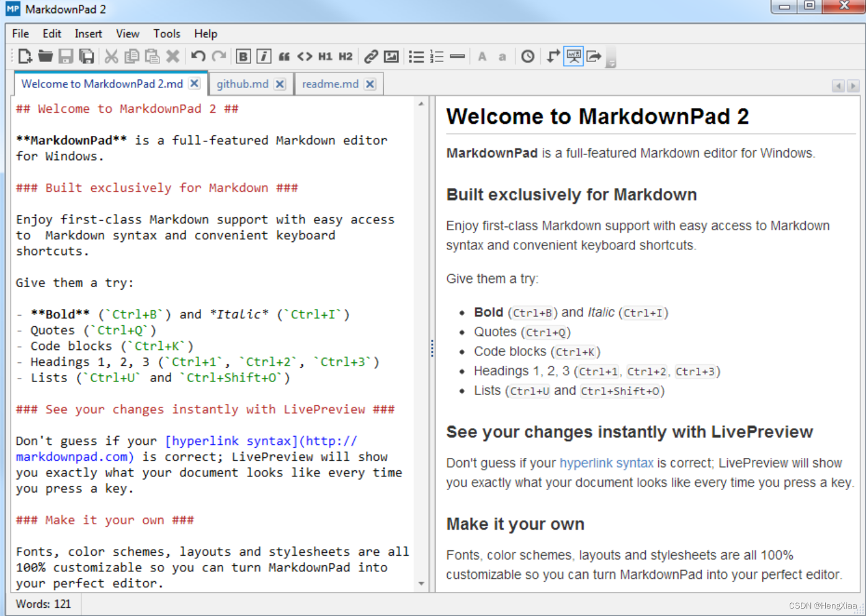
Task: Toggle the LivePreview pane icon
Action: pyautogui.click(x=574, y=56)
